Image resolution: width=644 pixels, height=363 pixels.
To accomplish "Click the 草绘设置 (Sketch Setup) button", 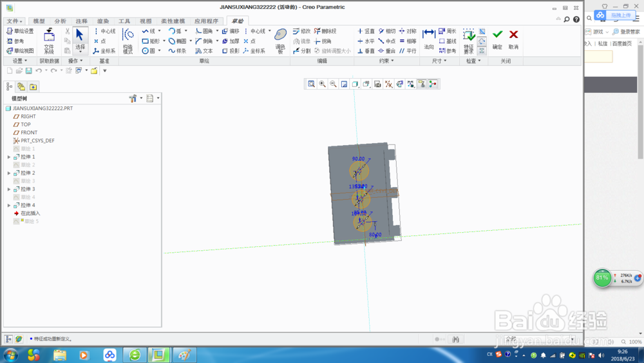I will (x=20, y=31).
